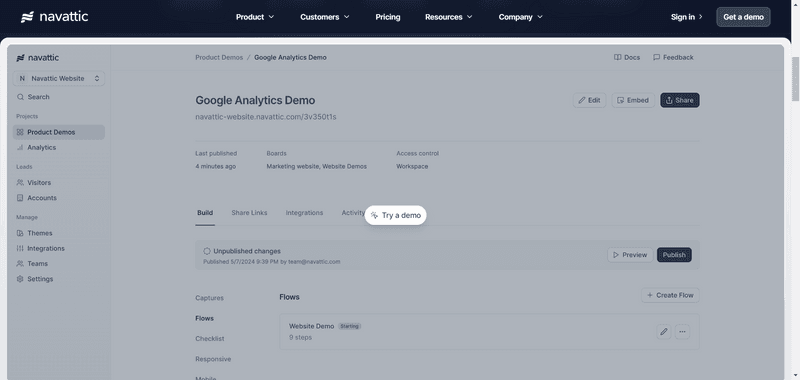
Task: Select Captures in the build menu
Action: [209, 298]
